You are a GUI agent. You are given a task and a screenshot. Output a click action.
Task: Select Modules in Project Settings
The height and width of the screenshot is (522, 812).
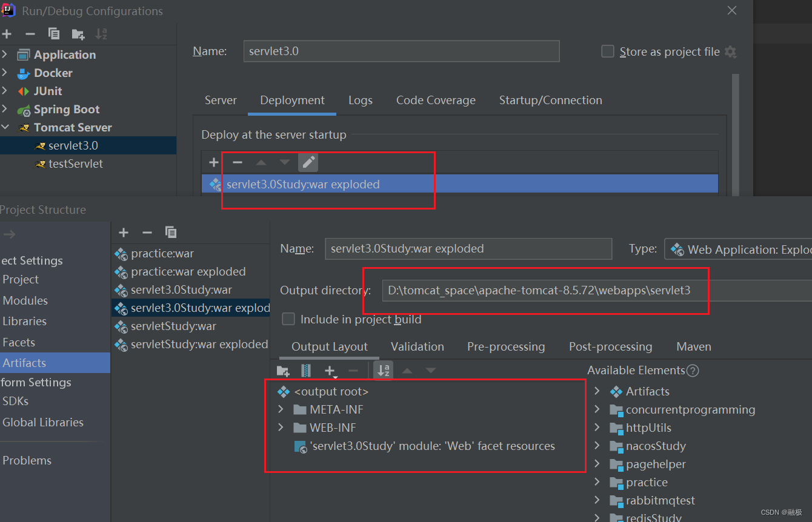[x=25, y=301]
